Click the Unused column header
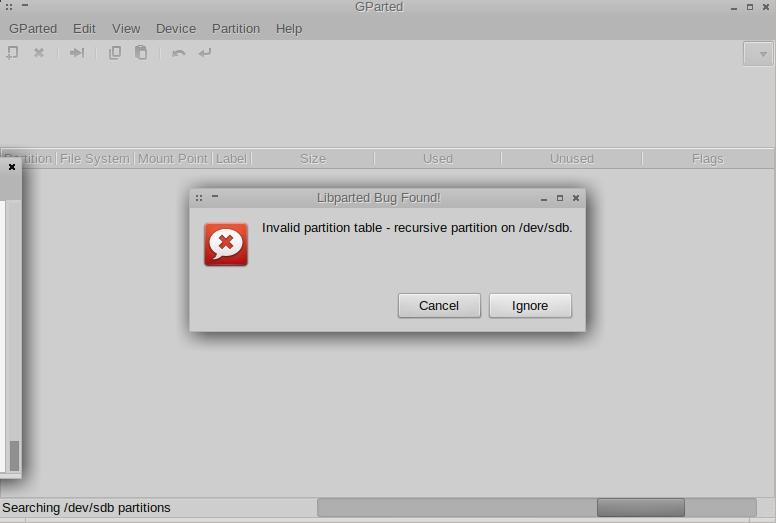776x523 pixels. pos(572,159)
